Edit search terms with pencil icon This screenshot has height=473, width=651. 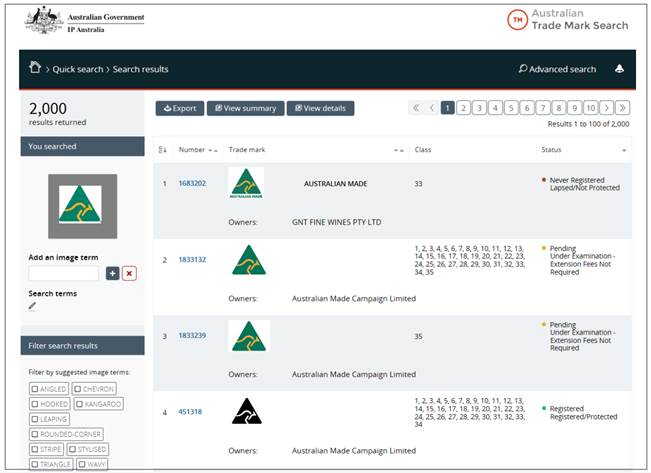click(x=32, y=306)
